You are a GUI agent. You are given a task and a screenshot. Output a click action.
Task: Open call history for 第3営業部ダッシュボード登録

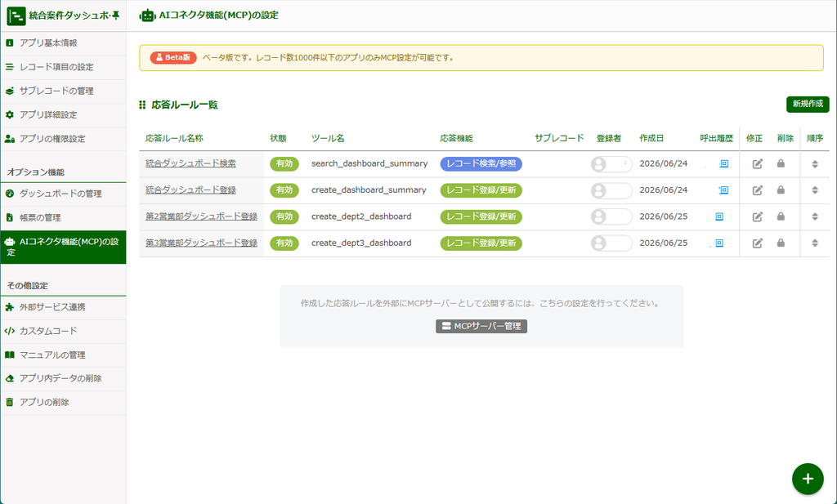click(x=719, y=243)
